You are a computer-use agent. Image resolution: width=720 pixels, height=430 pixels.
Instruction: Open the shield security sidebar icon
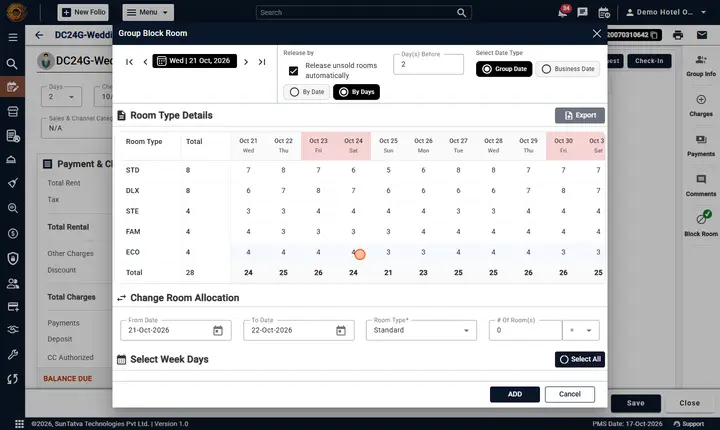tap(13, 259)
